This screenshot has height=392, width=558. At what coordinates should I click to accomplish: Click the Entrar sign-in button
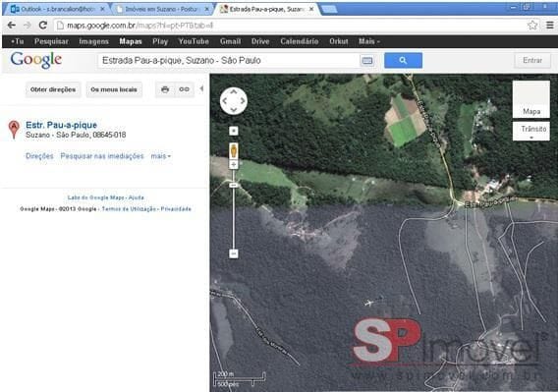click(532, 61)
